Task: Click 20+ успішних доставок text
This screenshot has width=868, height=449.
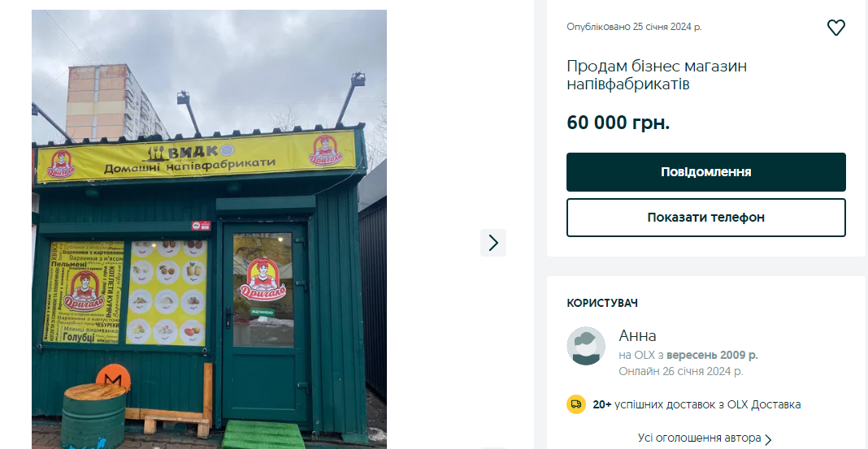Action: (697, 404)
